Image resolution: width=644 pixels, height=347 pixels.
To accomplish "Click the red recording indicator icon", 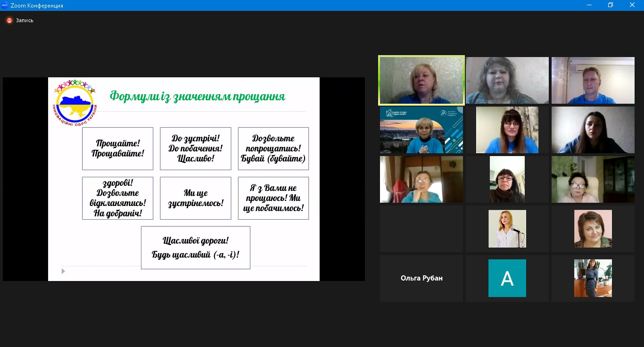I will point(9,20).
